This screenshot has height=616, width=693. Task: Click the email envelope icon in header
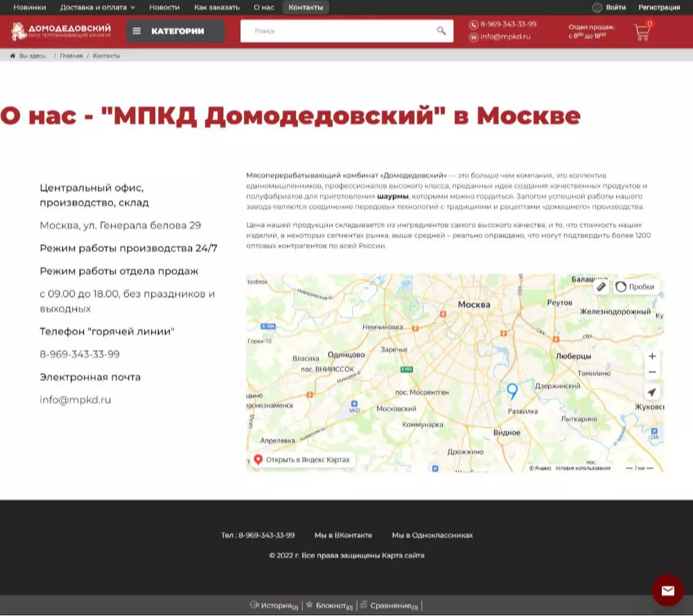click(x=474, y=37)
